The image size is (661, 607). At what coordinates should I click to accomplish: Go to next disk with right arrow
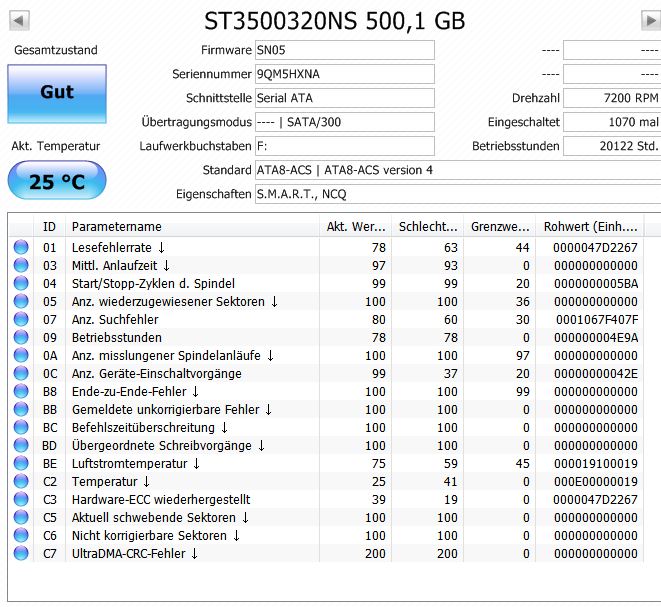[x=651, y=20]
